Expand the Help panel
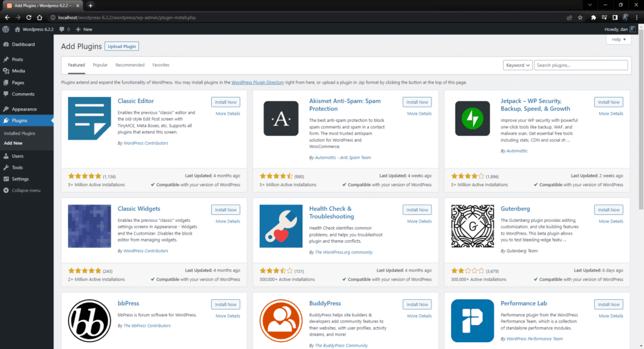644x349 pixels. pos(619,40)
